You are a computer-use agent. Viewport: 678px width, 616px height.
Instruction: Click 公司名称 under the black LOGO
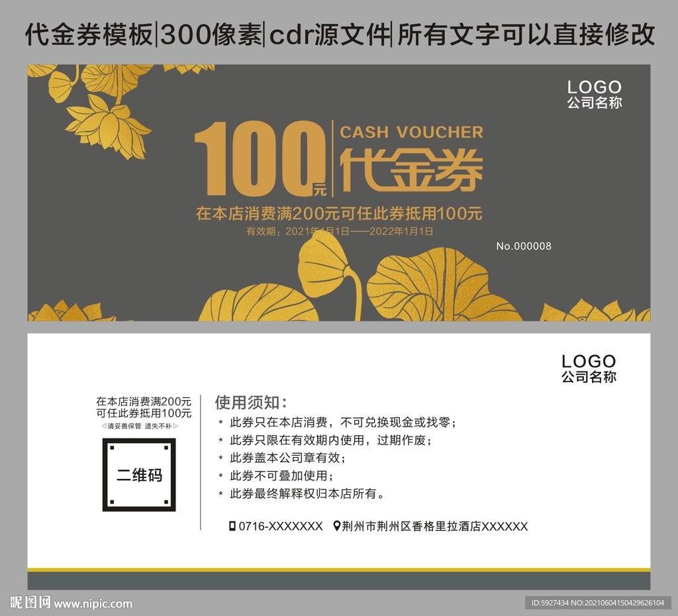(x=589, y=377)
